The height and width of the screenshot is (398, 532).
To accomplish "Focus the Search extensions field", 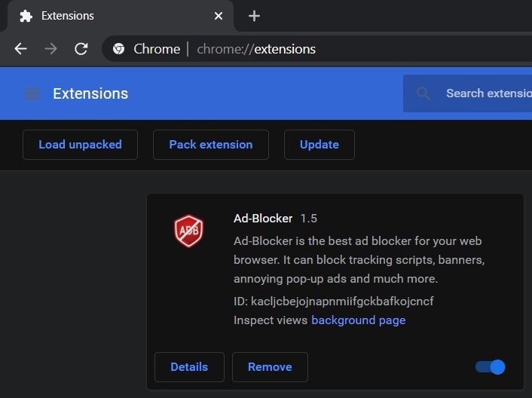I will click(x=467, y=93).
